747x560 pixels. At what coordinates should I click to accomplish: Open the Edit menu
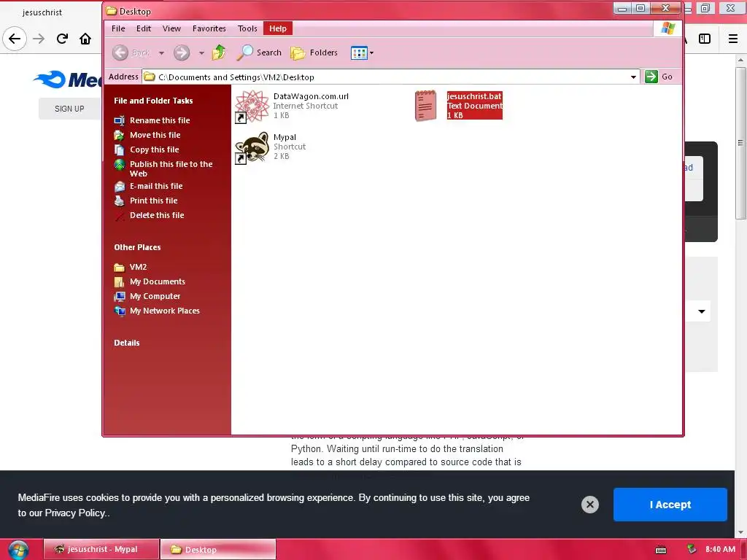[144, 28]
